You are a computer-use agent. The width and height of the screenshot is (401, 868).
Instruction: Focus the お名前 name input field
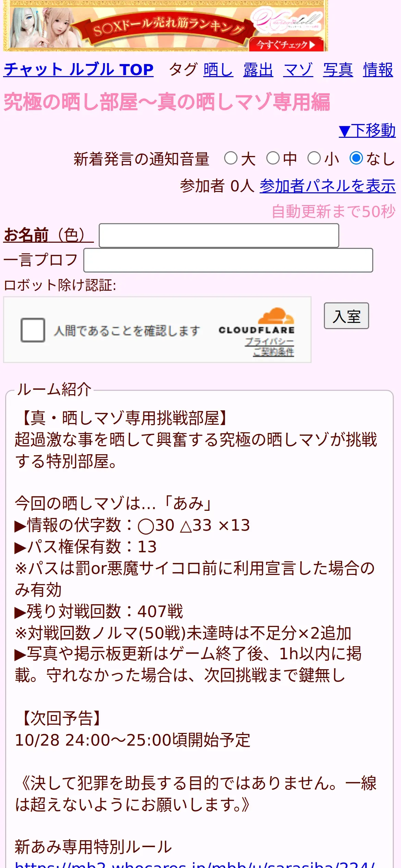219,236
